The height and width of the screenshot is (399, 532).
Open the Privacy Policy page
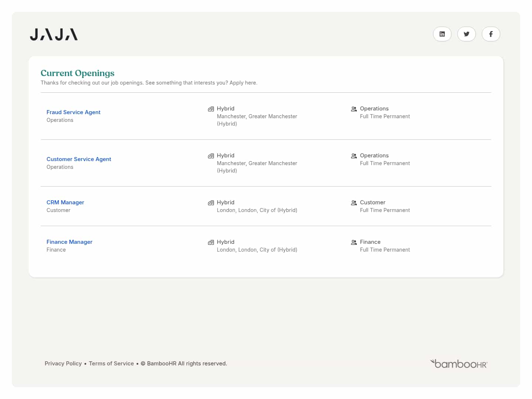tap(63, 364)
